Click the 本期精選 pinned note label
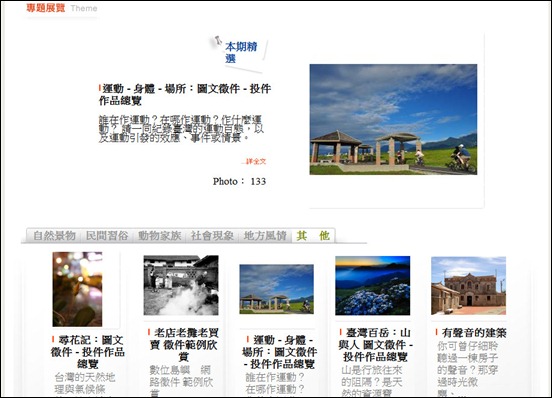552x398 pixels. pos(241,52)
